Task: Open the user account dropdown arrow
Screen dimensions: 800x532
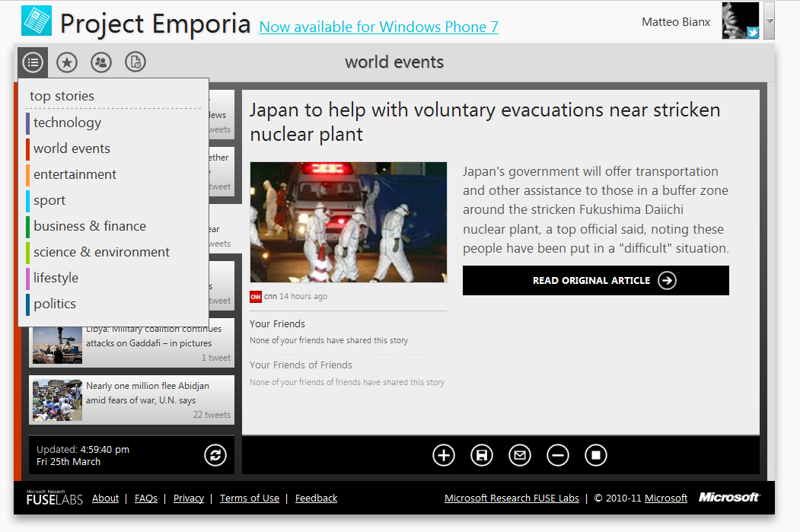Action: 770,21
